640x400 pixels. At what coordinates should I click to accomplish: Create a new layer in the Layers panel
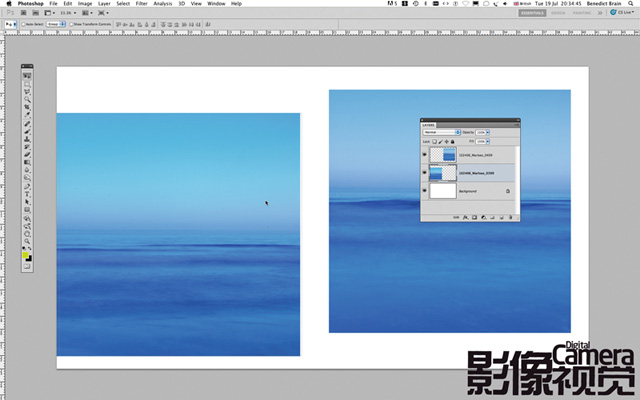(502, 218)
